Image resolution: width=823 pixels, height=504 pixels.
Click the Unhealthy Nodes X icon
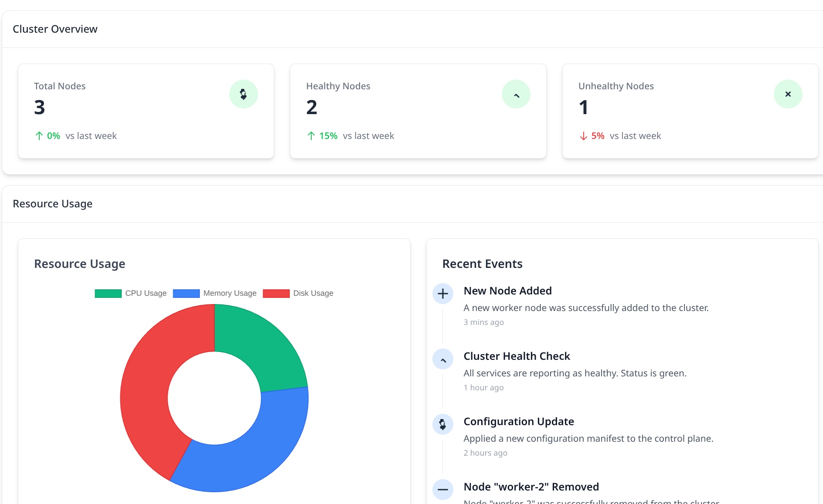click(x=788, y=94)
